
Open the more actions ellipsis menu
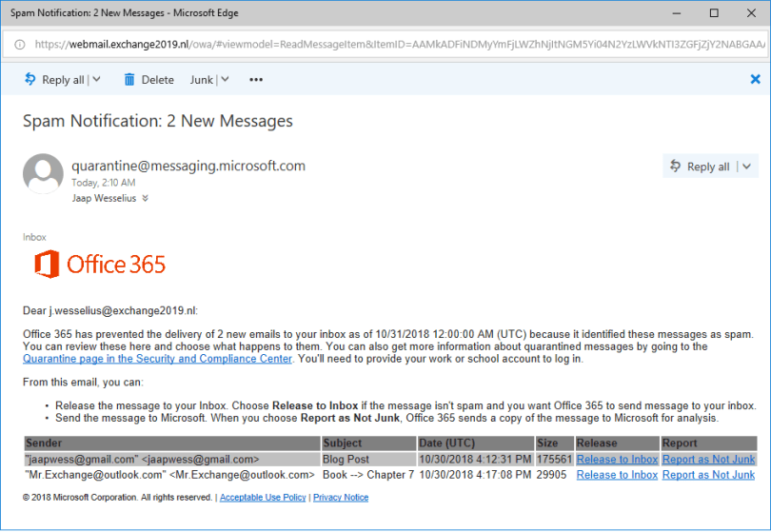click(255, 80)
